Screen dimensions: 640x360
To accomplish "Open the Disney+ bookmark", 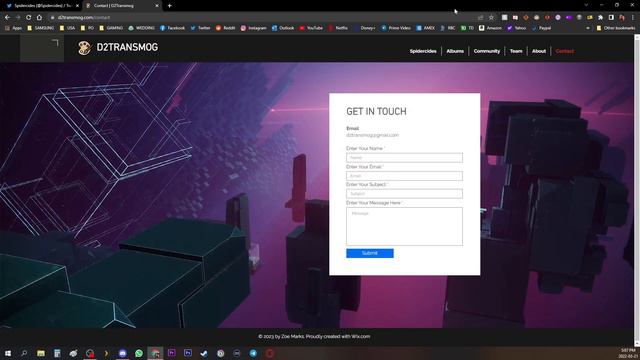I will coord(364,28).
